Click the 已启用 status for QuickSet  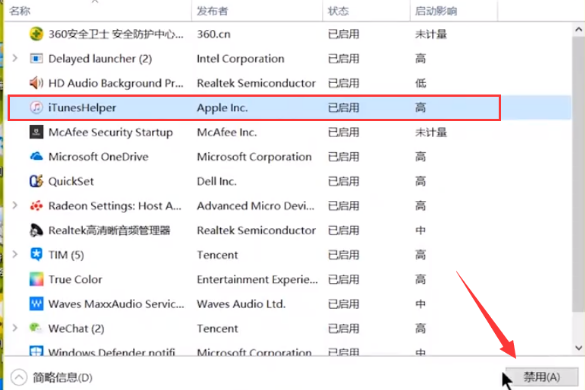(343, 181)
